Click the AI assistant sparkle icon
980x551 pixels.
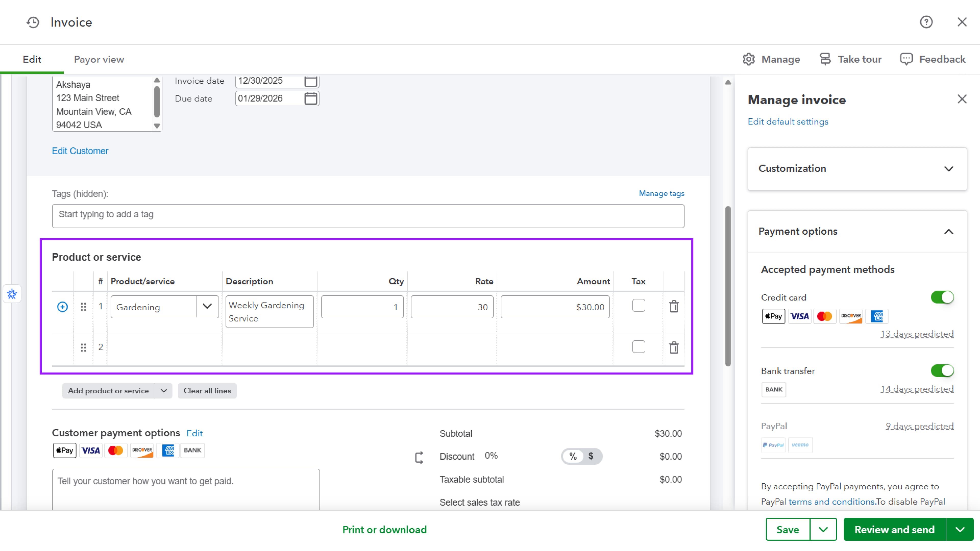click(12, 294)
